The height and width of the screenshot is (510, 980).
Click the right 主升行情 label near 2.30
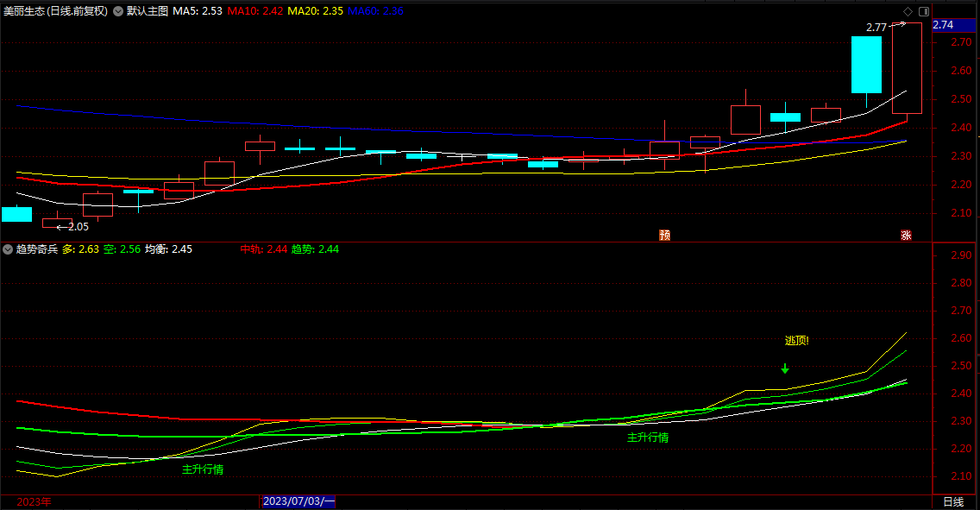click(x=648, y=438)
